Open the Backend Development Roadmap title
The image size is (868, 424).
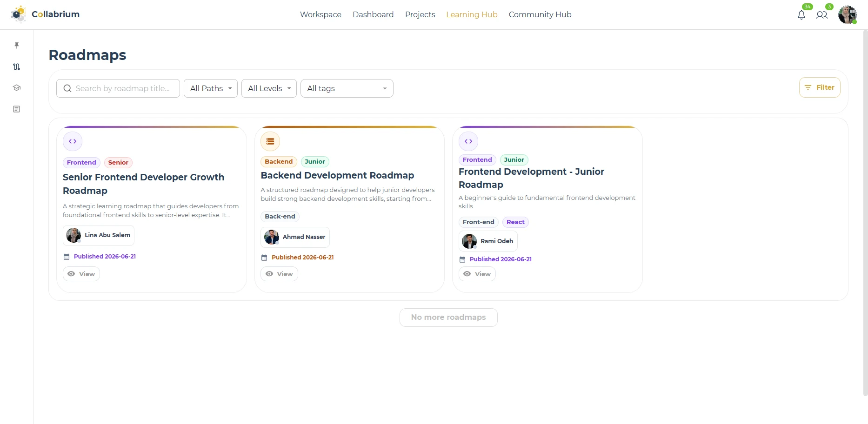tap(337, 175)
